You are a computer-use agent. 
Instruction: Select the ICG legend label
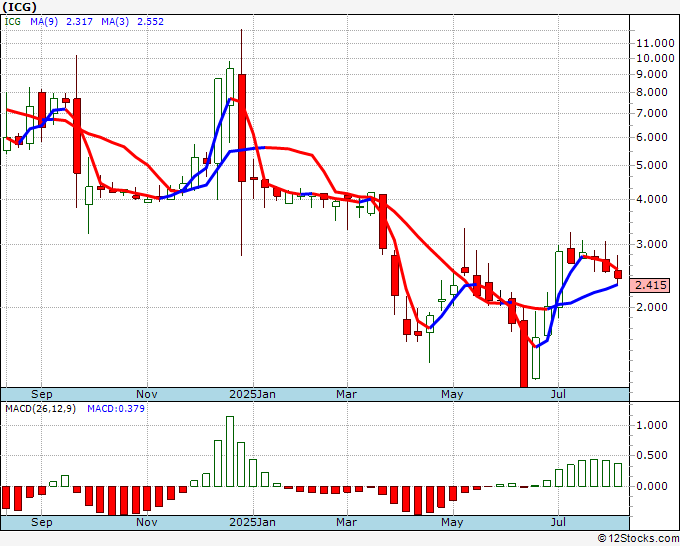click(13, 21)
